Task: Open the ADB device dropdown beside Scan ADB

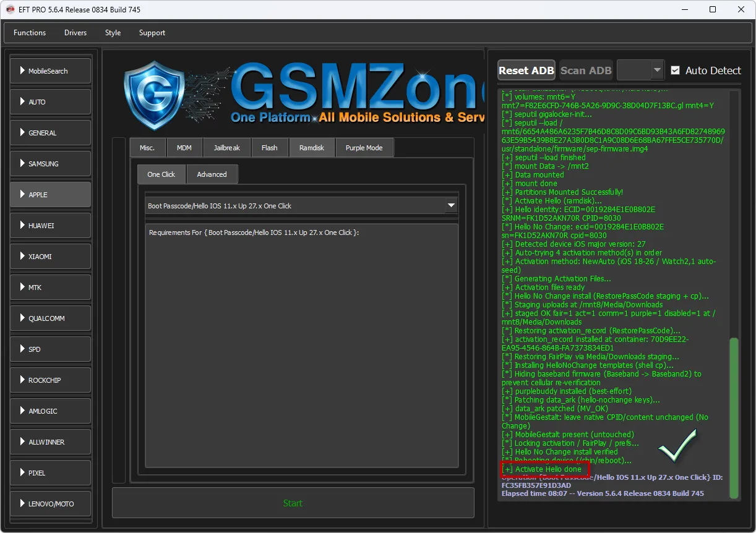Action: coord(641,70)
